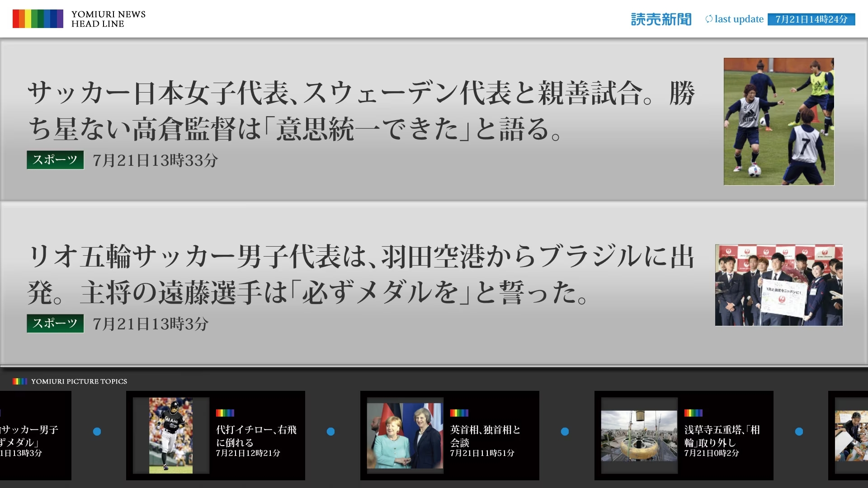Click the last update timestamp 7月21日14時24分
The image size is (868, 488).
(x=811, y=19)
